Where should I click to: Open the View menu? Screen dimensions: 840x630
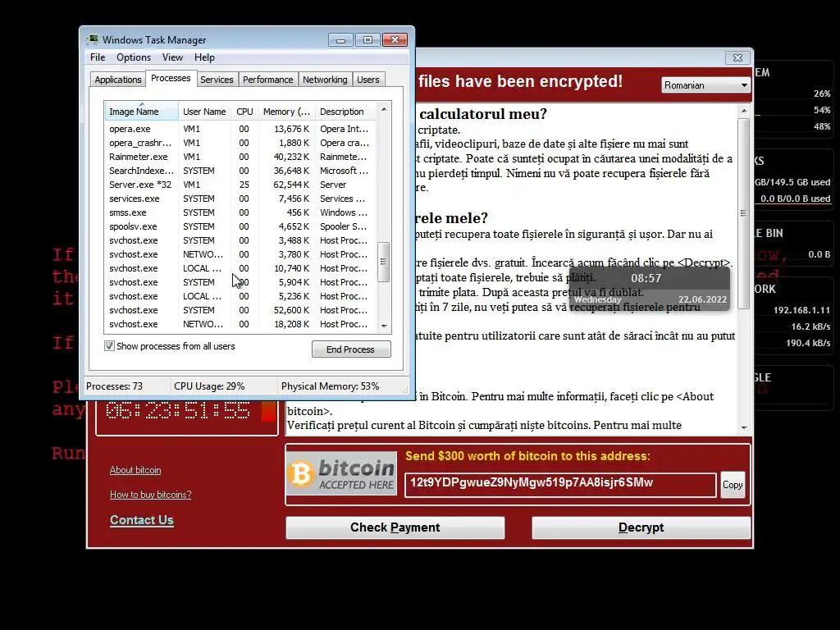click(172, 57)
